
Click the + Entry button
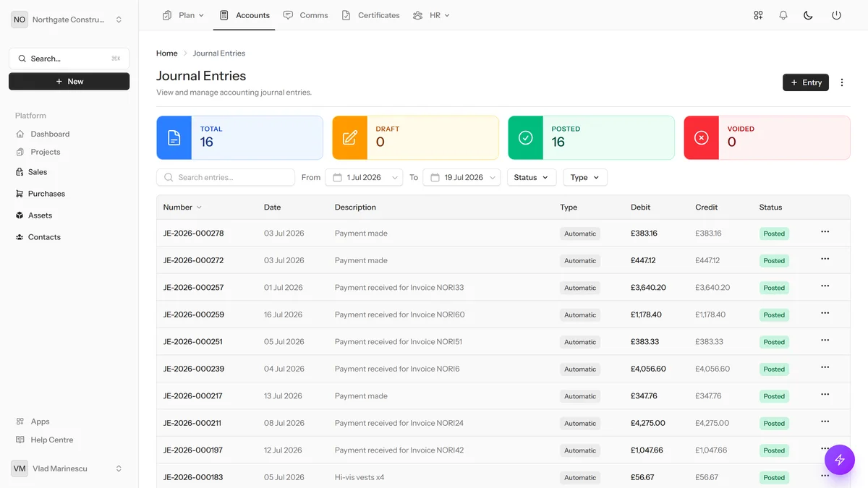(x=806, y=82)
